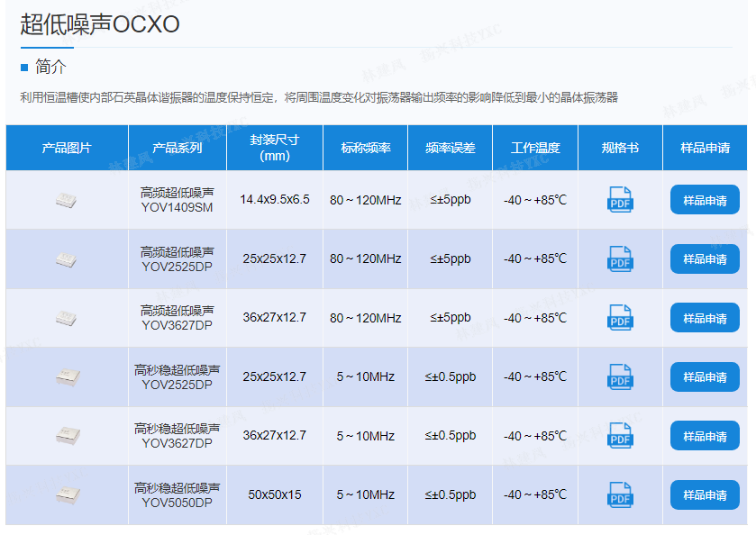Viewport: 756px width, 535px height.
Task: Request a sample of YOV5050DP
Action: [x=705, y=494]
